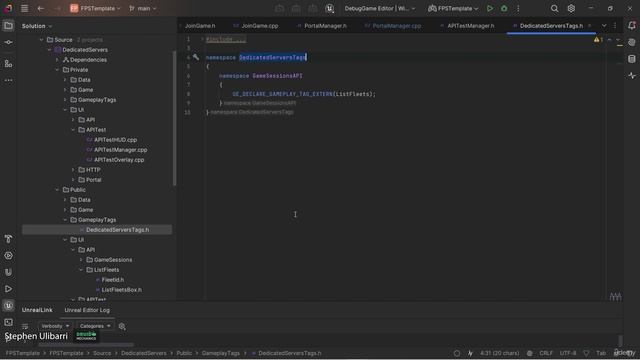Switch to APITestManager.h tab

(470, 26)
